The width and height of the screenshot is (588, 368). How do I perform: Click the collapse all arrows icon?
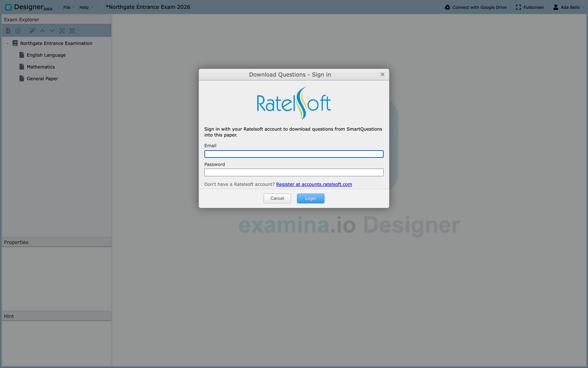(72, 31)
